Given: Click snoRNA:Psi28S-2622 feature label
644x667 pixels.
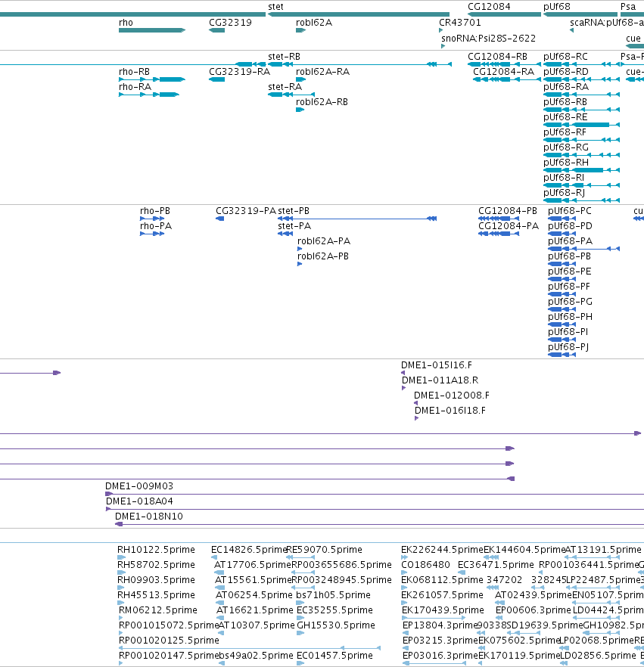Looking at the screenshot, I should point(488,39).
